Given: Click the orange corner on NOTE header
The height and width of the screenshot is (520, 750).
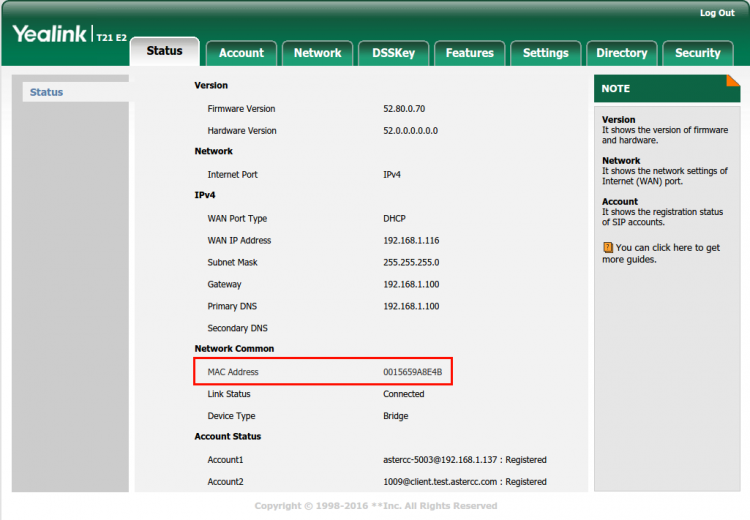Looking at the screenshot, I should coord(733,81).
